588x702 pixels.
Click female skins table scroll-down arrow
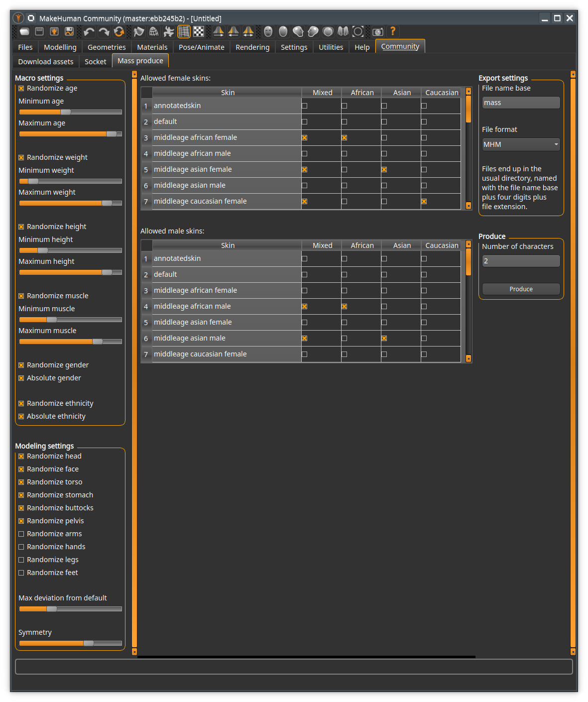(x=469, y=206)
